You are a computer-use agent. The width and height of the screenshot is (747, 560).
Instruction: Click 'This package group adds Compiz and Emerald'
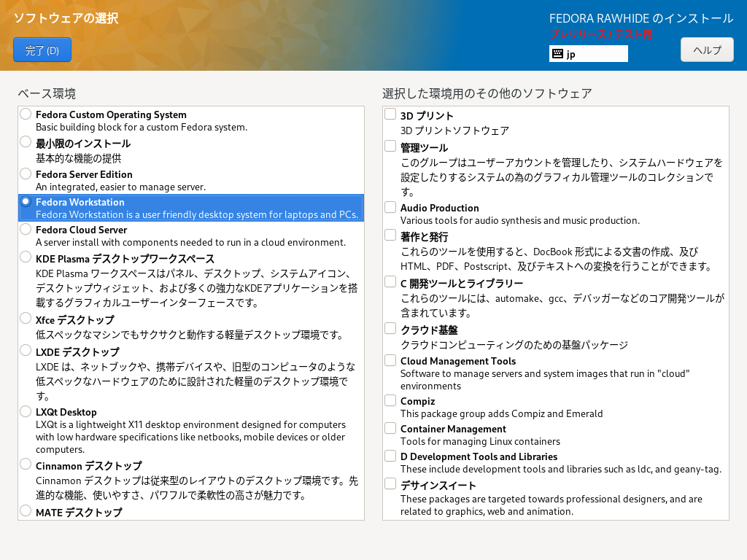pyautogui.click(x=502, y=414)
